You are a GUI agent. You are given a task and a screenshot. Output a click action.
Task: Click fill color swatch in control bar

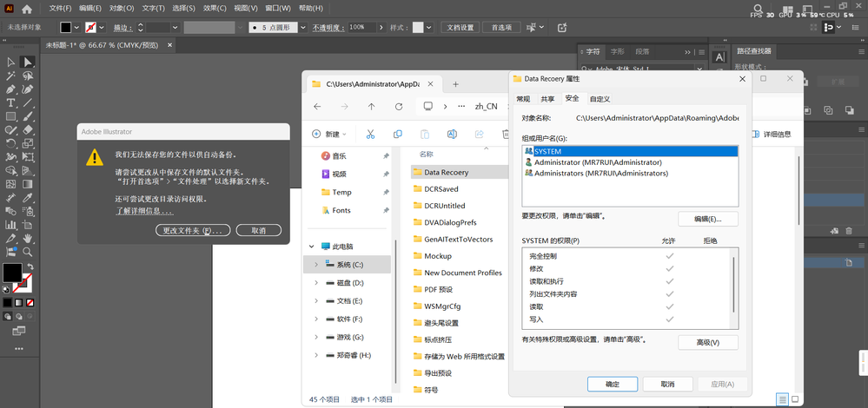pos(65,27)
